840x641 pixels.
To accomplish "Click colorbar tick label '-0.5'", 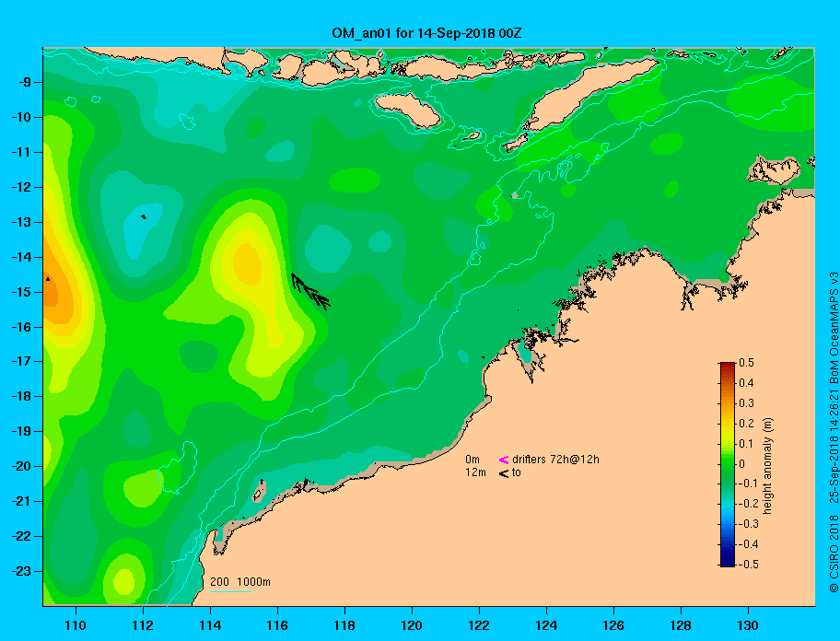I will click(749, 565).
